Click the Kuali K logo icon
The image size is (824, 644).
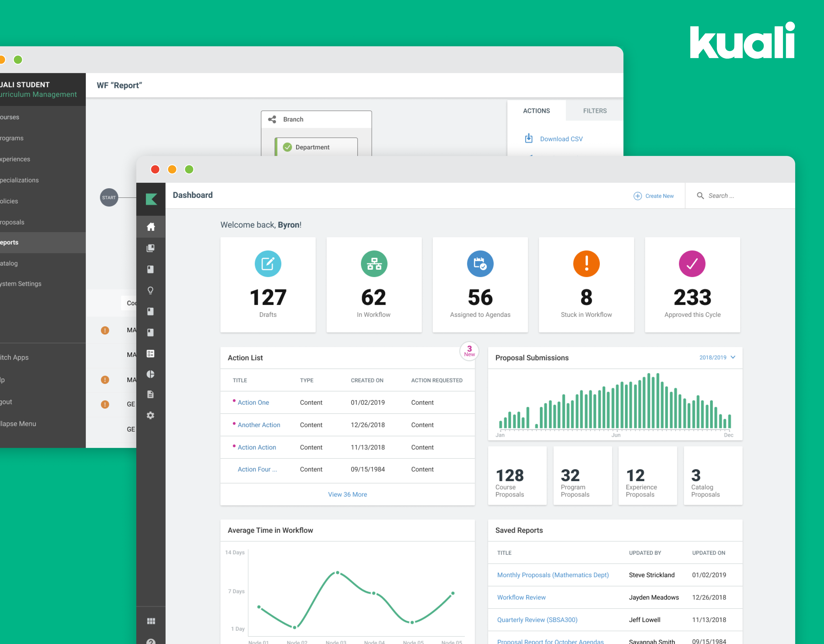pyautogui.click(x=151, y=199)
